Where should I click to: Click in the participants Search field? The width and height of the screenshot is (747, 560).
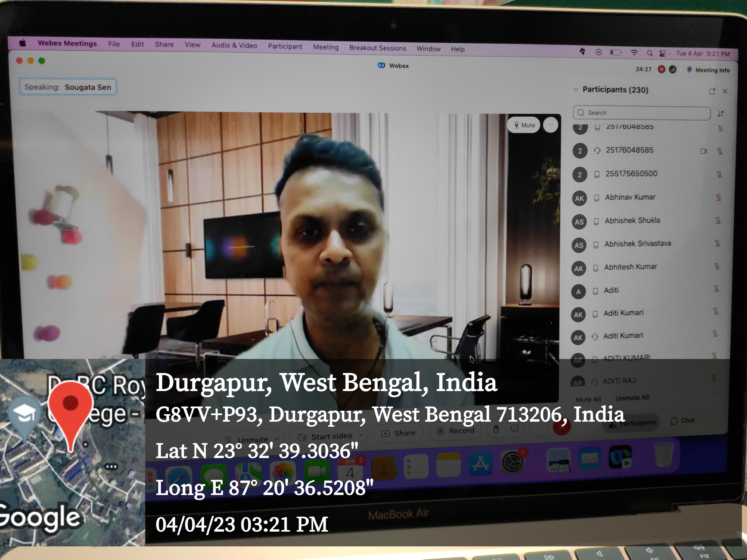click(x=642, y=113)
